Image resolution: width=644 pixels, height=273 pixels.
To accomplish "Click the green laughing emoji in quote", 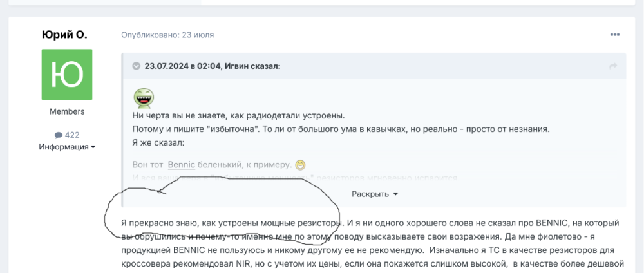I will (143, 98).
